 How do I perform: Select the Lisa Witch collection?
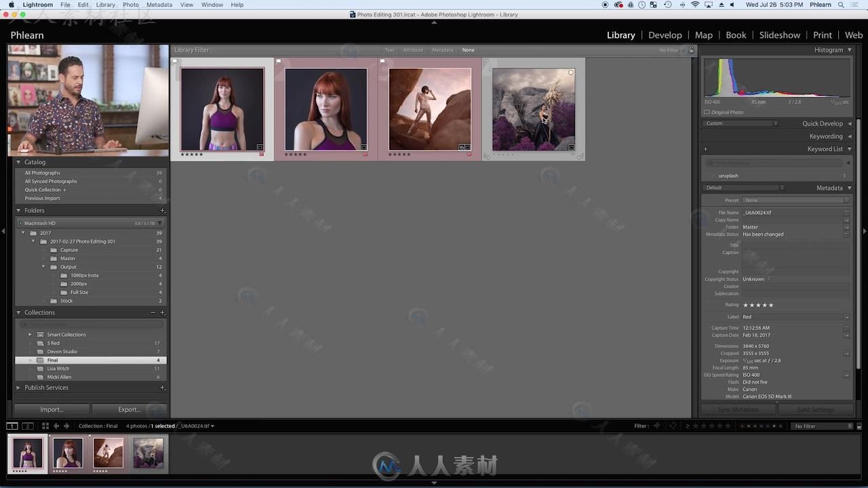click(90, 369)
